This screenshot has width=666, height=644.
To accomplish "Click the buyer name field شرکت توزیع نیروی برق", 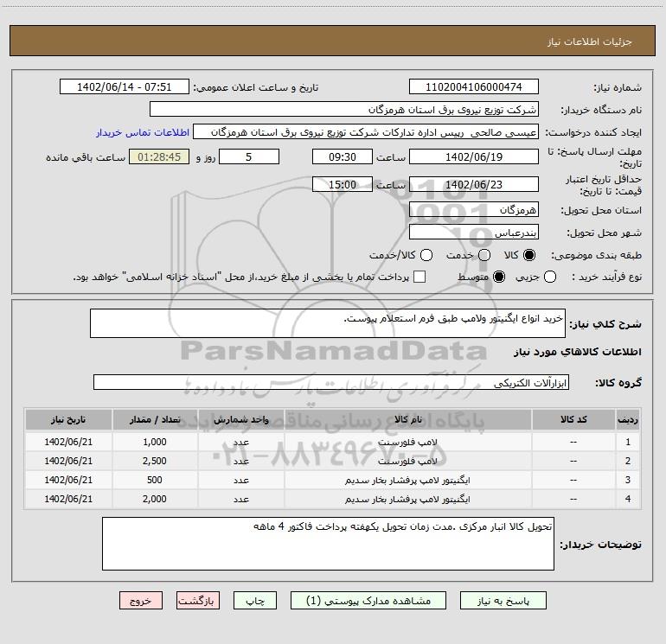I will tap(344, 109).
